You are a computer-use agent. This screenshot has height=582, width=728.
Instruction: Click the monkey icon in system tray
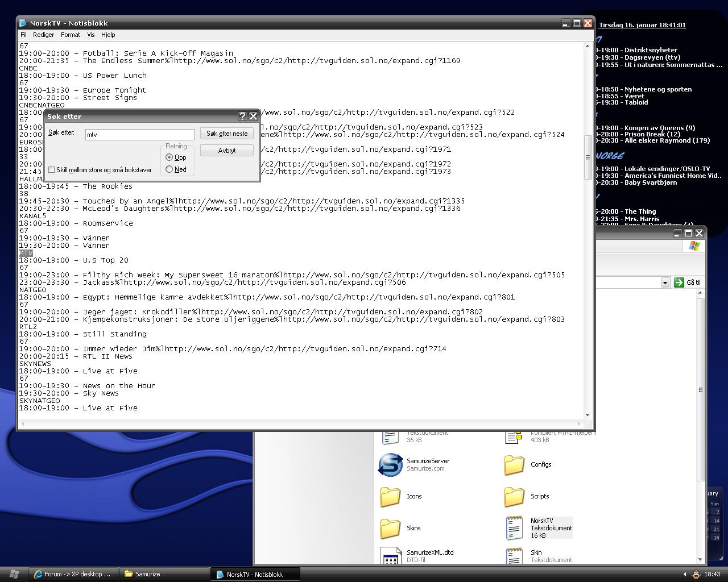(695, 574)
